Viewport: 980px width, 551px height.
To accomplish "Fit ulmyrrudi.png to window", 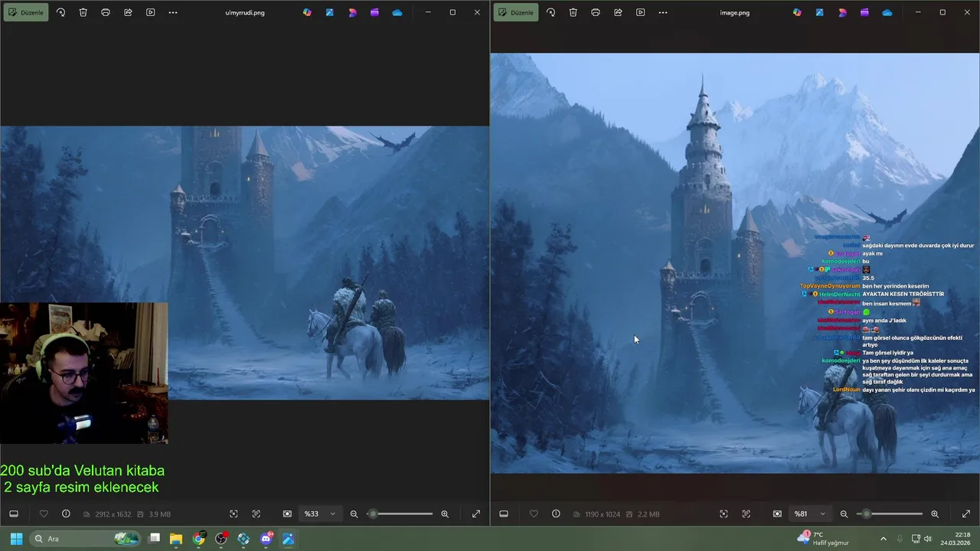I will tap(287, 514).
